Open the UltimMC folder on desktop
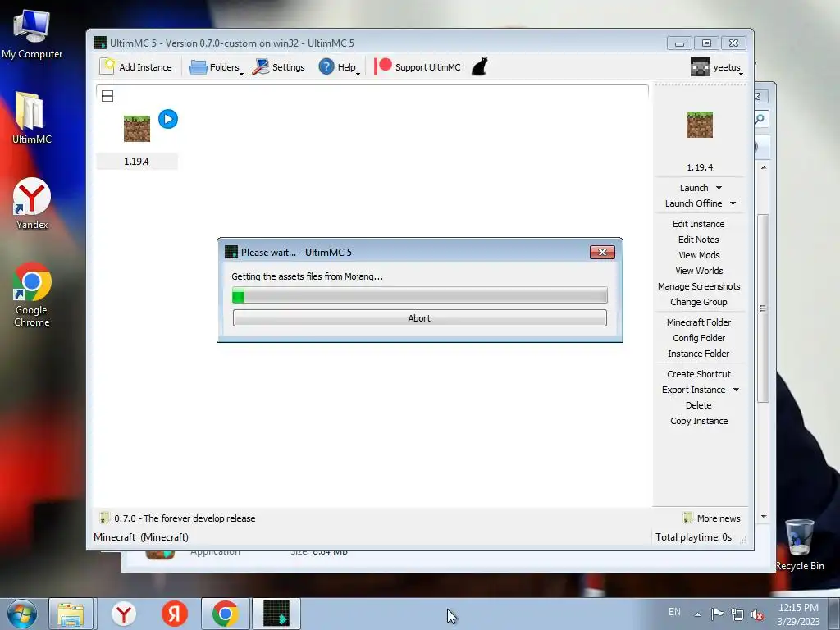Viewport: 840px width, 630px height. click(32, 118)
